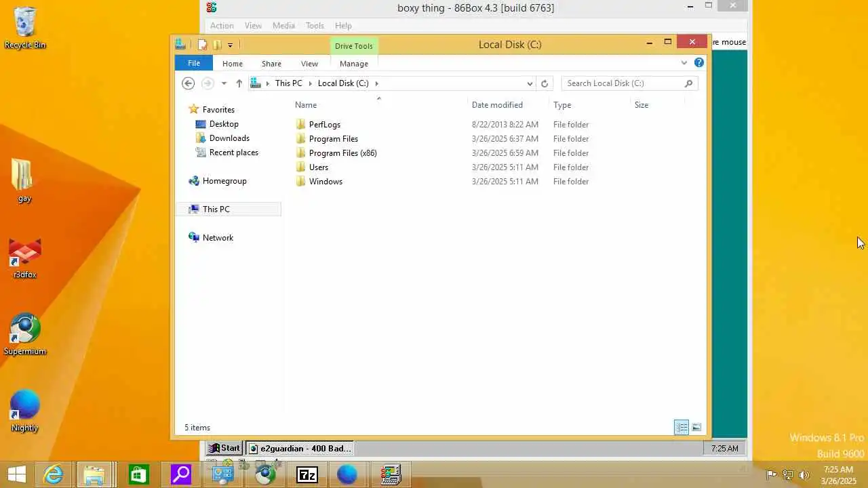Launch the Supermium desktop shortcut

pyautogui.click(x=25, y=335)
